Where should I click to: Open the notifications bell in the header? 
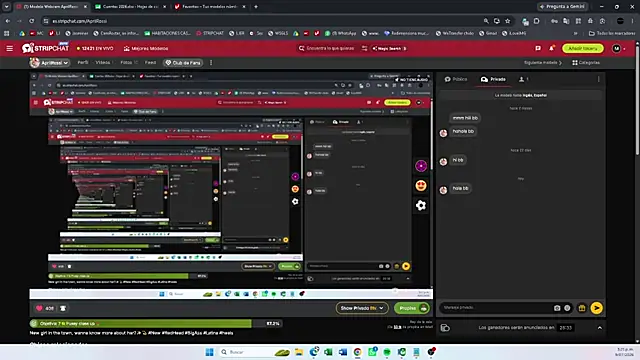tap(551, 48)
